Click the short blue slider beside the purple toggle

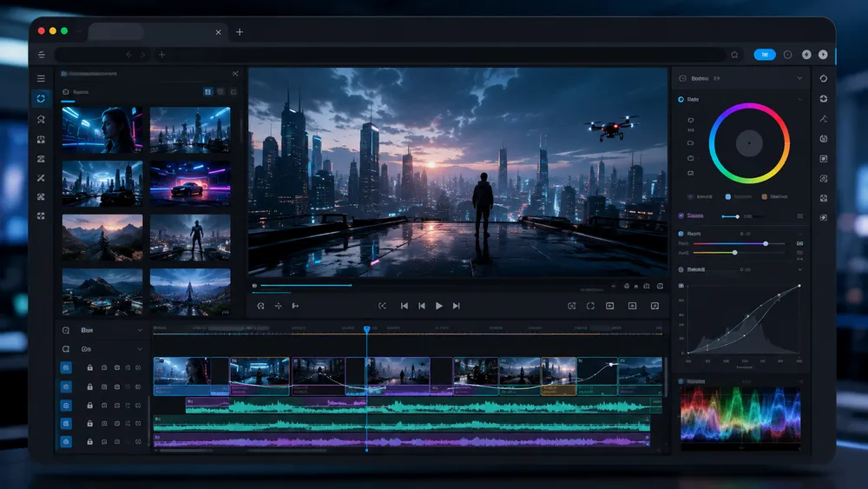pyautogui.click(x=731, y=216)
